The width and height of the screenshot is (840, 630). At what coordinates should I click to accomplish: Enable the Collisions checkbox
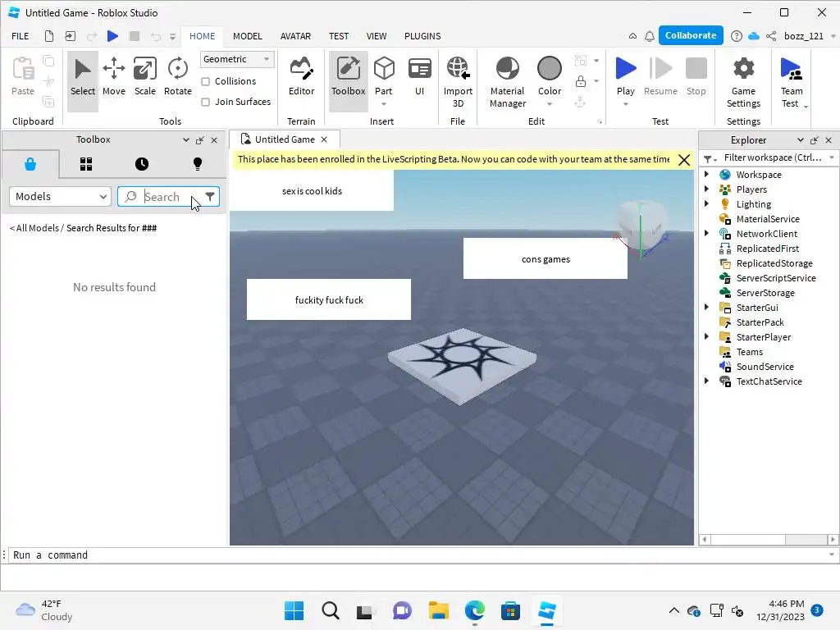pos(205,81)
